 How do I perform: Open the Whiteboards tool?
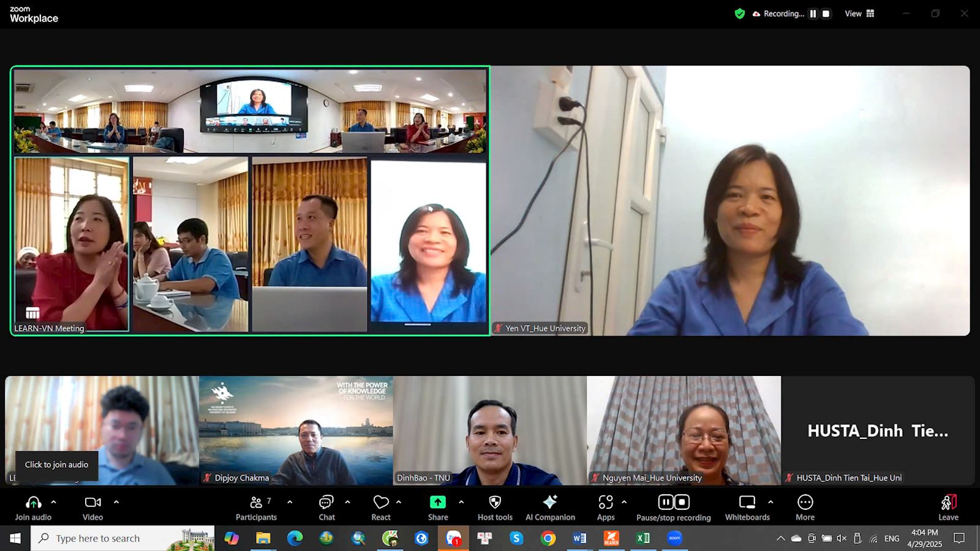tap(747, 508)
